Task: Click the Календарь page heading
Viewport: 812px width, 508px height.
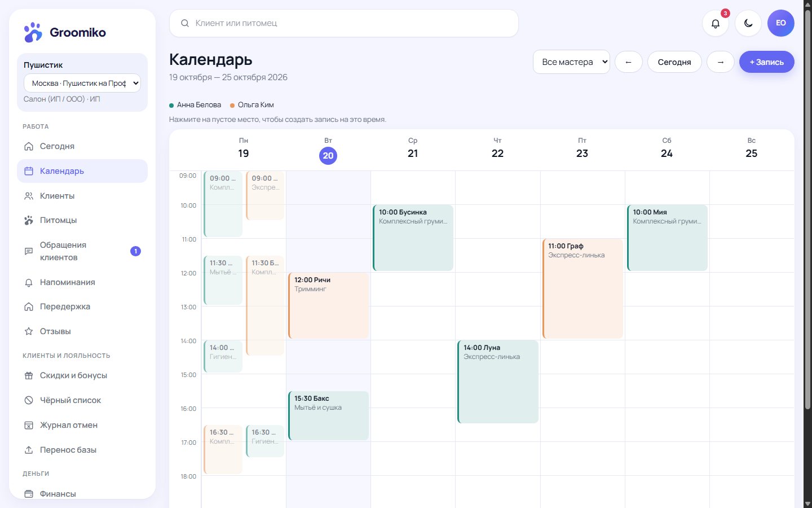Action: pyautogui.click(x=211, y=59)
